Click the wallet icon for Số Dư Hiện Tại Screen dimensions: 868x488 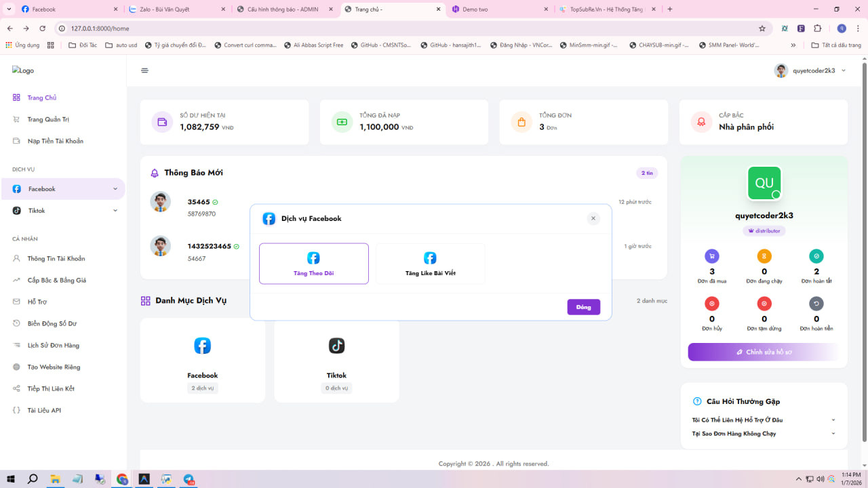[x=162, y=122]
